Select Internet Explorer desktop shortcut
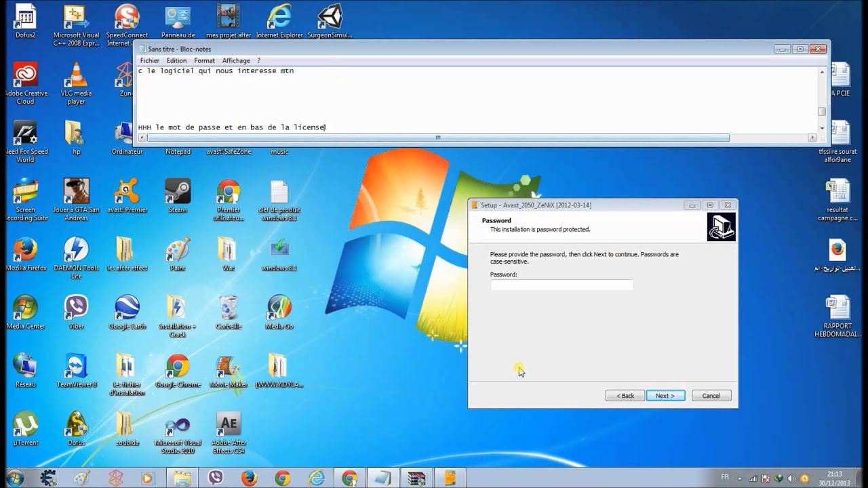The width and height of the screenshot is (868, 488). tap(279, 21)
